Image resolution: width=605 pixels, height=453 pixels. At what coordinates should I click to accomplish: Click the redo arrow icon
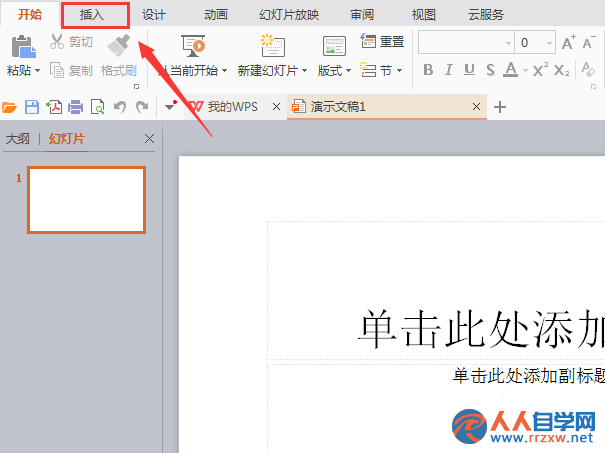(142, 107)
